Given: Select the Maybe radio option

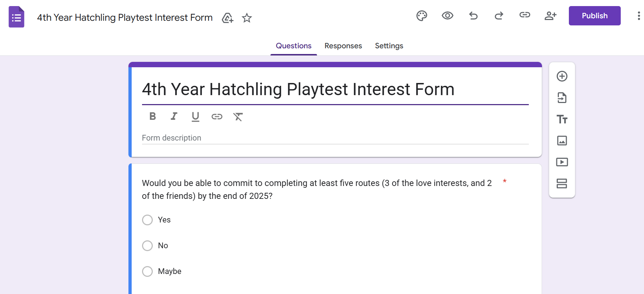Looking at the screenshot, I should tap(147, 271).
